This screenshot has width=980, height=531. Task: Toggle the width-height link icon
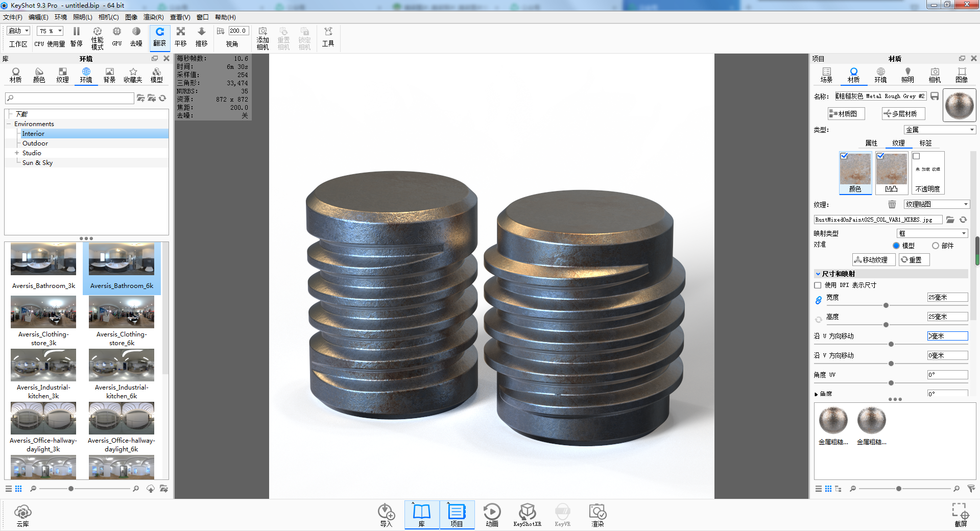819,300
